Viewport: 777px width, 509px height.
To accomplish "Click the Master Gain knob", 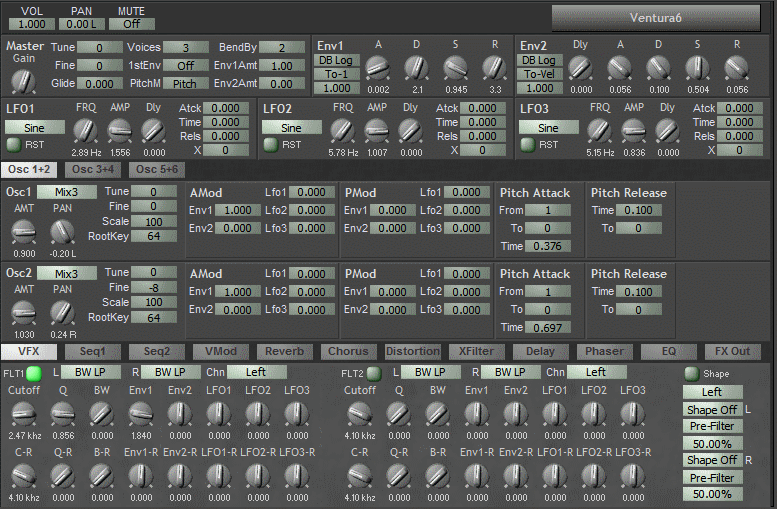I will (23, 81).
